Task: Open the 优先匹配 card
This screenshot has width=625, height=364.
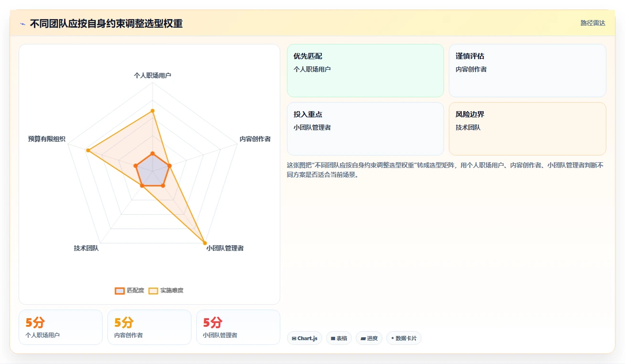Action: 365,71
